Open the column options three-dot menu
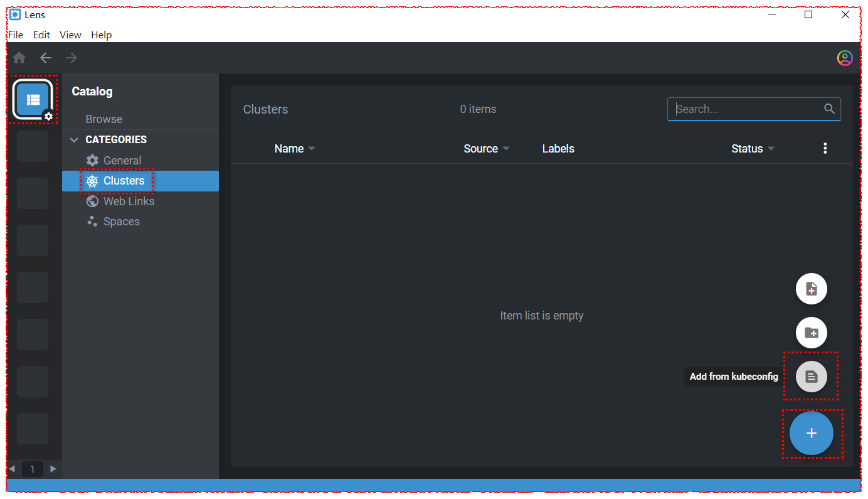 (825, 148)
